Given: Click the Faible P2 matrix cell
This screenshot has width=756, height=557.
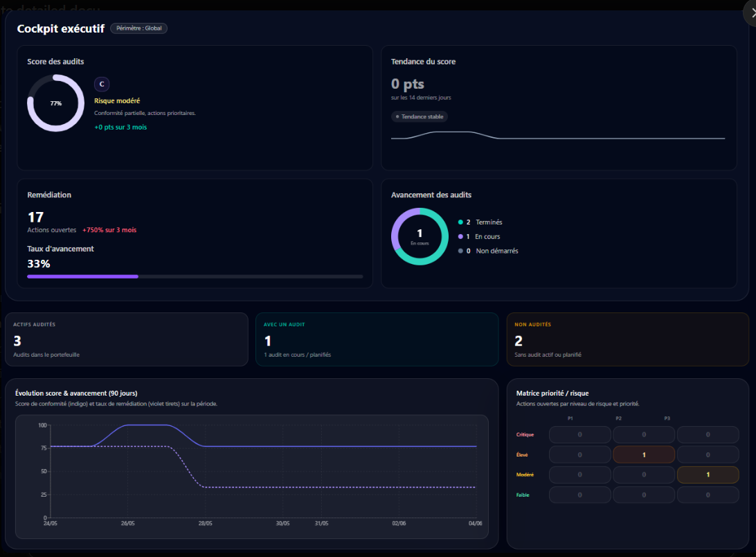Looking at the screenshot, I should pyautogui.click(x=644, y=495).
